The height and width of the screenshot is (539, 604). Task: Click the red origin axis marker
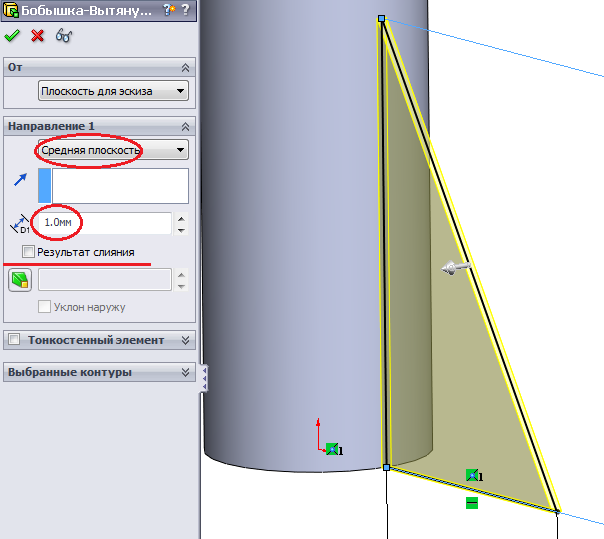click(319, 434)
